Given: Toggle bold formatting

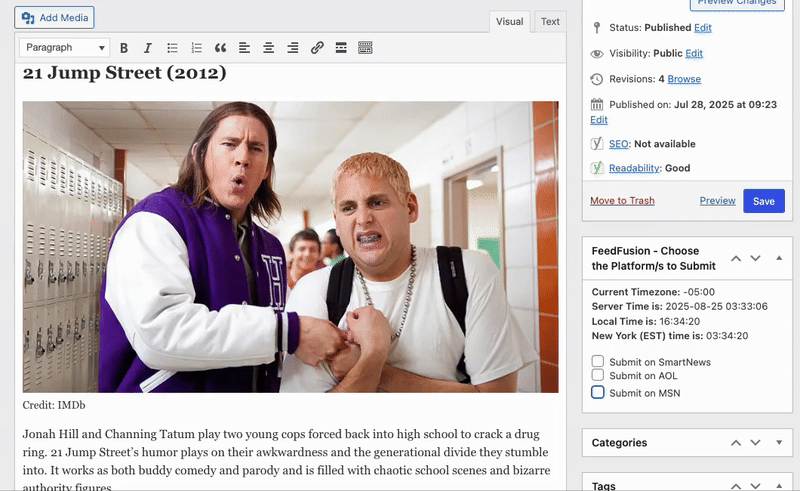Looking at the screenshot, I should (123, 48).
